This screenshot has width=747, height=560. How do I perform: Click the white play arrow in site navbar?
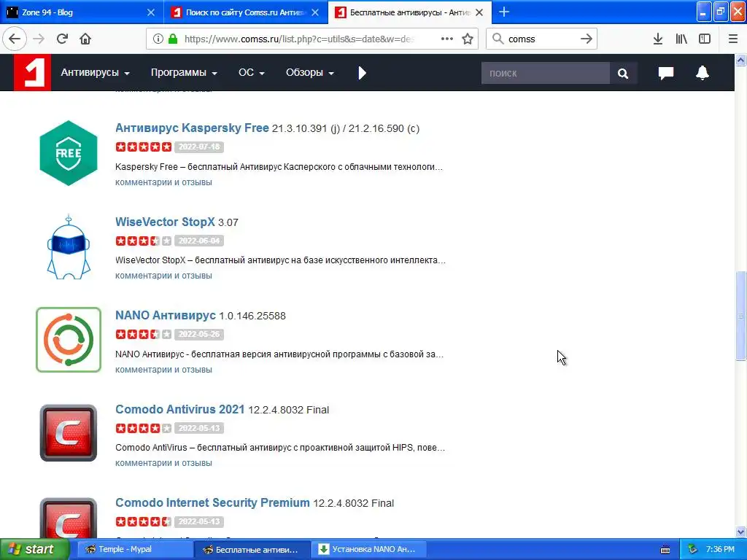tap(362, 73)
